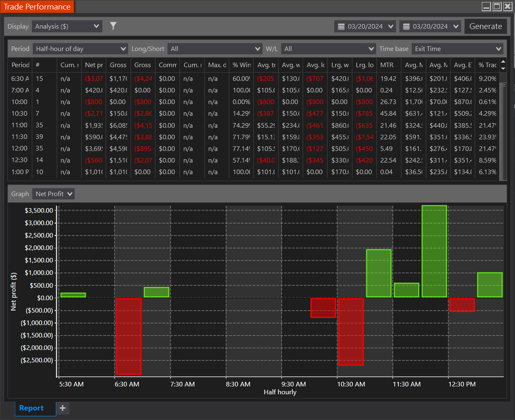
Task: Sort by the MTR column header
Action: (x=389, y=65)
